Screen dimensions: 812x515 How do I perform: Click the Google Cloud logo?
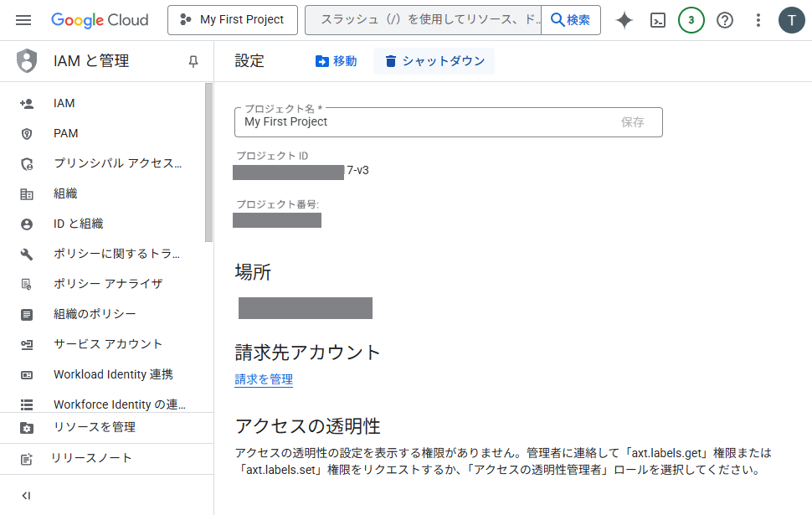[x=100, y=19]
